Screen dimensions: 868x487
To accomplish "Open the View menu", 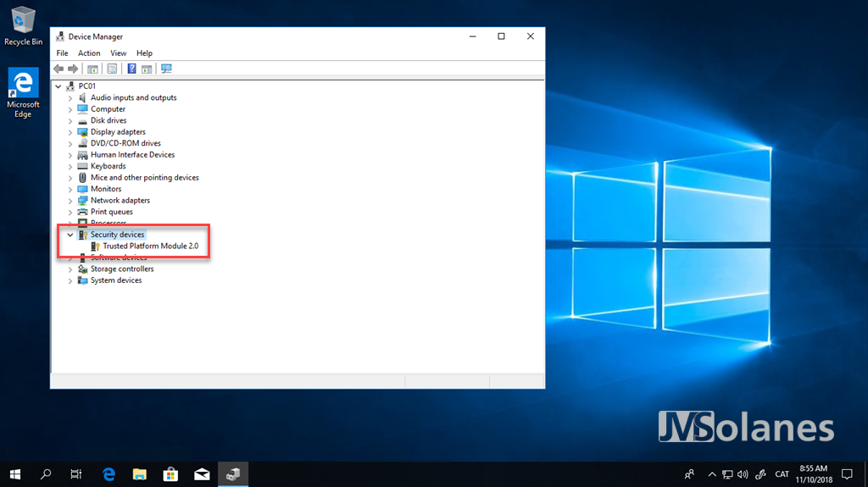I will pos(118,53).
